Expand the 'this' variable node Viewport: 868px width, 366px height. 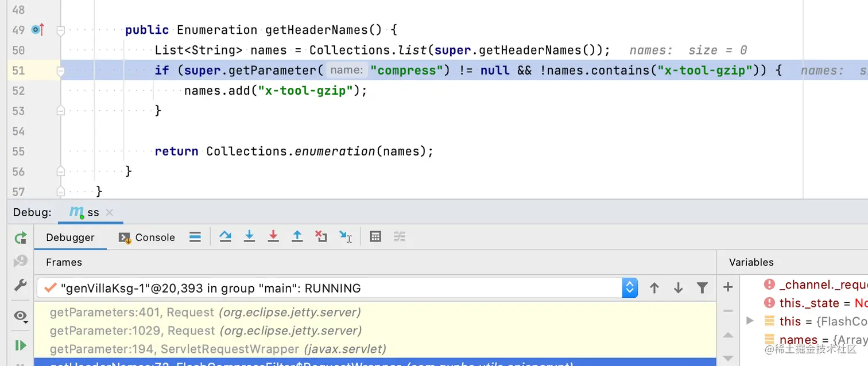(750, 321)
